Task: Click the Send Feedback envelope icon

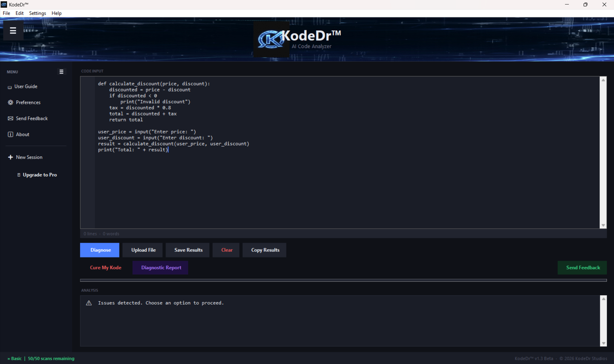Action: click(x=11, y=118)
